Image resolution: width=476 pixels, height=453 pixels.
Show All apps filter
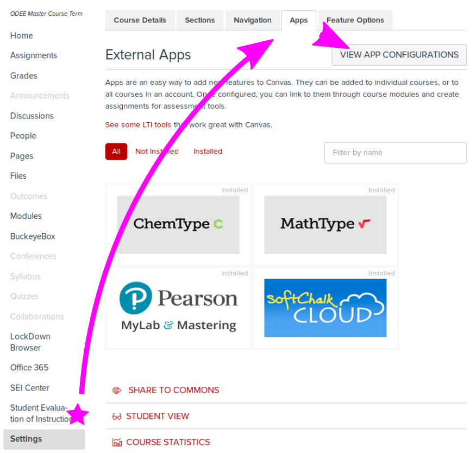click(116, 152)
